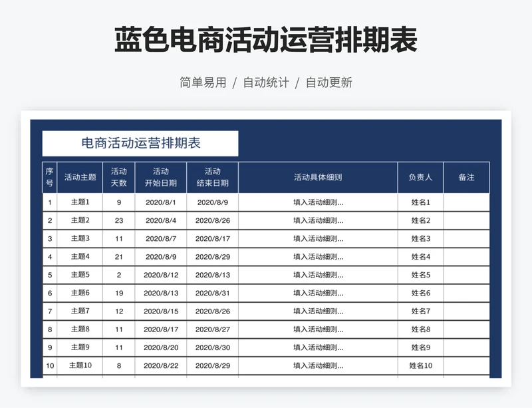Select the cell 姓名9
The width and height of the screenshot is (532, 408).
click(420, 347)
